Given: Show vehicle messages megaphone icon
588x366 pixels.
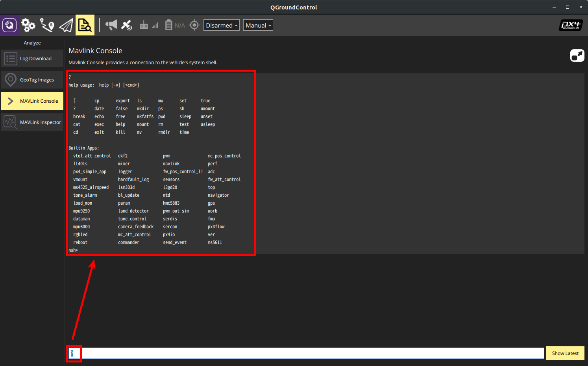Looking at the screenshot, I should coord(111,25).
